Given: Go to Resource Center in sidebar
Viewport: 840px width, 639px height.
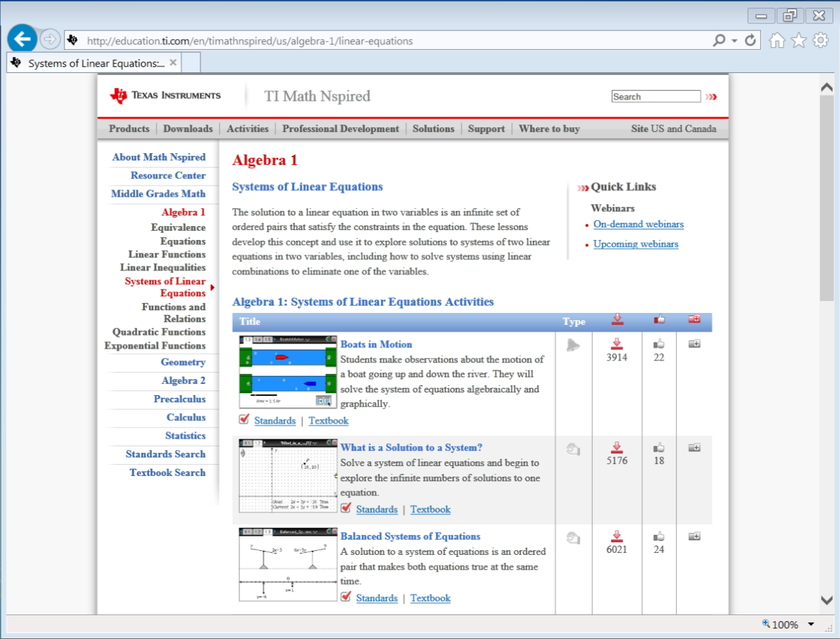Looking at the screenshot, I should 168,176.
